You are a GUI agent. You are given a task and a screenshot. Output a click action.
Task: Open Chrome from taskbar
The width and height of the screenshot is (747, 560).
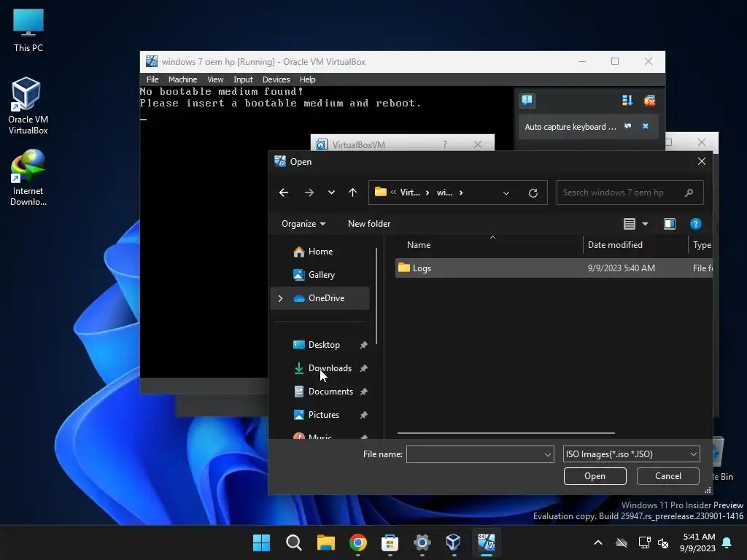(357, 542)
